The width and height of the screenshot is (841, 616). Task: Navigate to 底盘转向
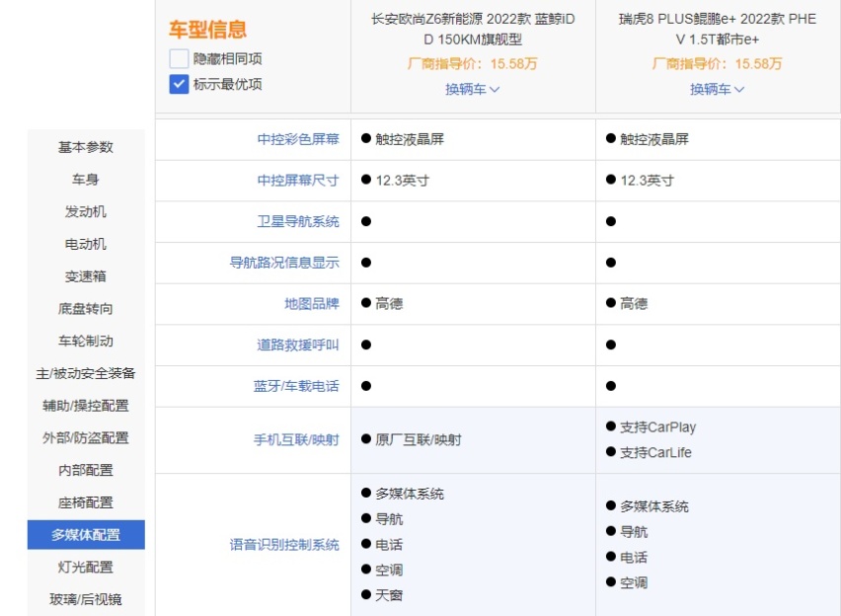click(86, 309)
